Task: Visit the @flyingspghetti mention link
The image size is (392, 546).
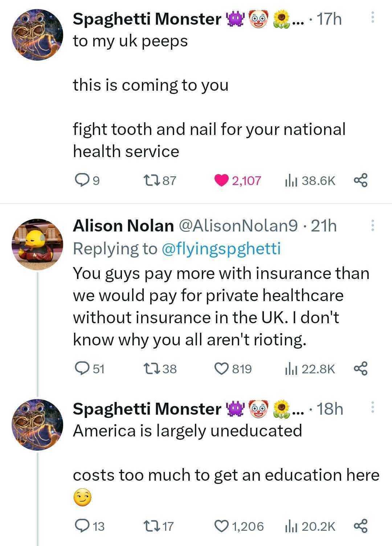Action: tap(221, 249)
